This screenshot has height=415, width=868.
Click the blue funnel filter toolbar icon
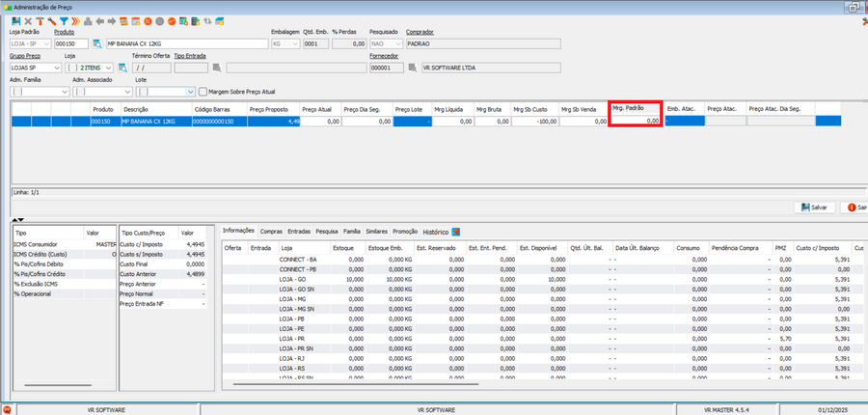tap(64, 20)
